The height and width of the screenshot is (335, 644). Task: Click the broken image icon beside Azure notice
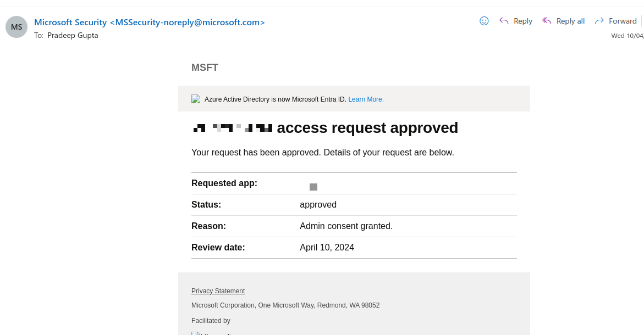[196, 99]
